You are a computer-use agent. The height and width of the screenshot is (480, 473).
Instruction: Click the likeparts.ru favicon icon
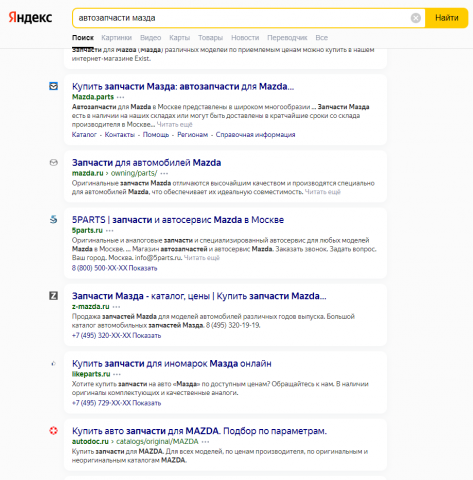pyautogui.click(x=53, y=364)
